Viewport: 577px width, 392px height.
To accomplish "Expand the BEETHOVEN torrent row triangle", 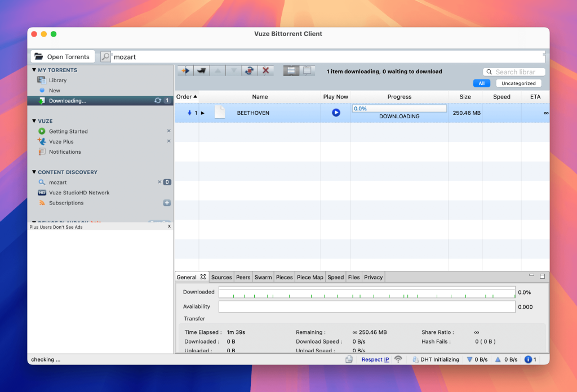I will [x=203, y=113].
